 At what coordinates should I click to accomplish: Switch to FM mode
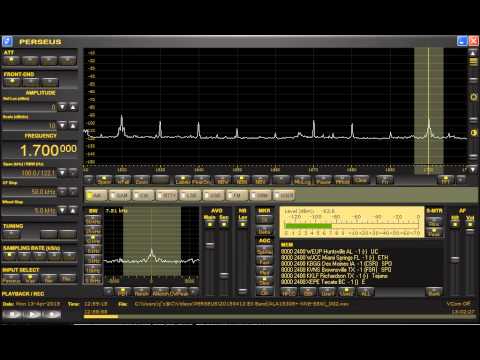tap(237, 195)
